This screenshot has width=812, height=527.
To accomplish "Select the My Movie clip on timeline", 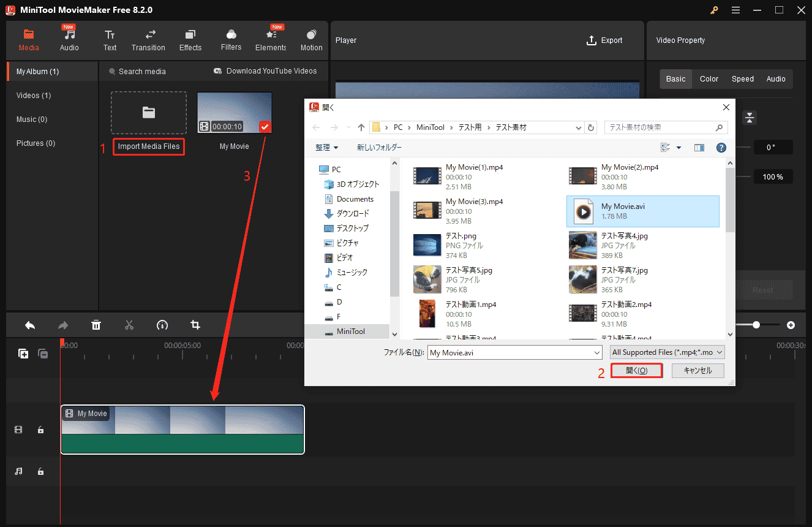I will pyautogui.click(x=182, y=429).
